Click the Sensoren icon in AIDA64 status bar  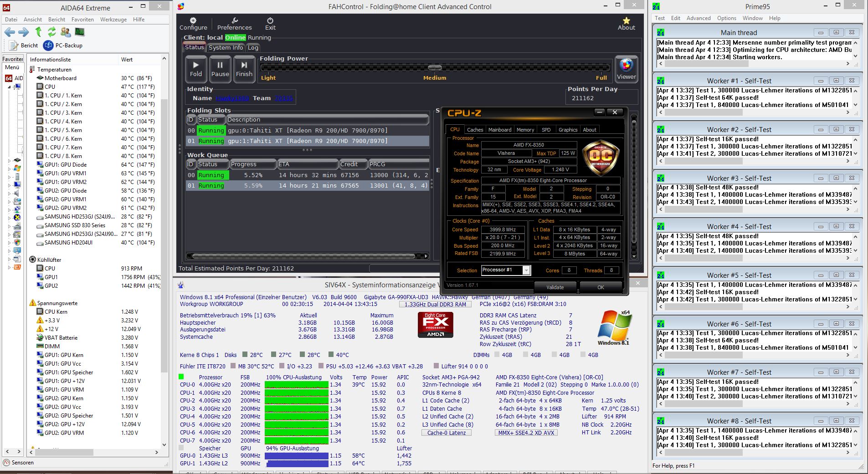[x=6, y=463]
